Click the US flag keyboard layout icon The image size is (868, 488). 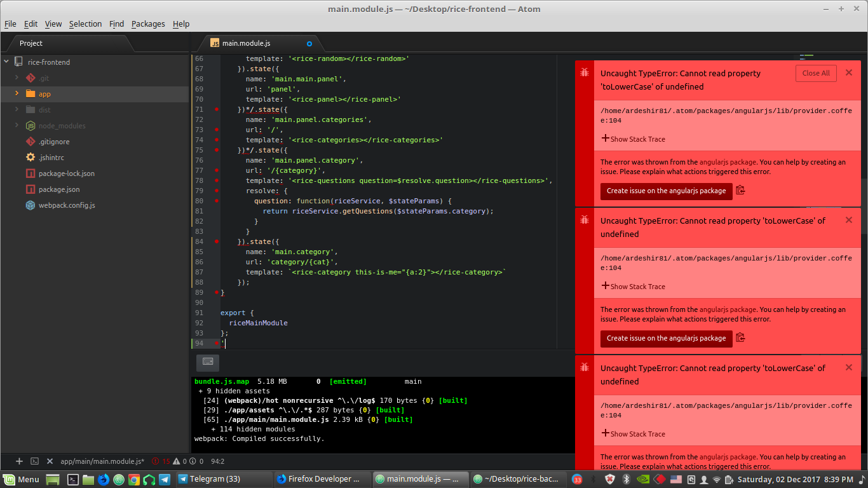(x=676, y=479)
